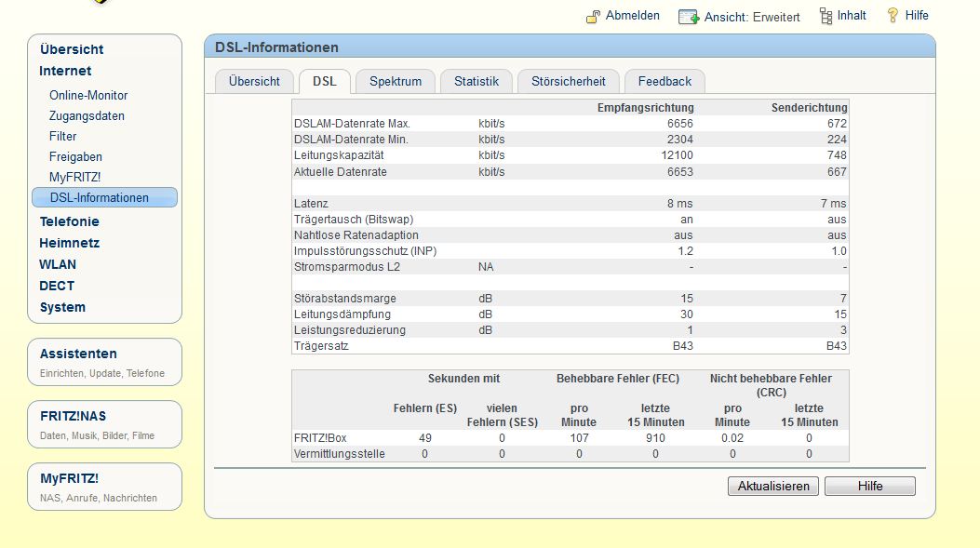Open the Feedback tab

click(x=665, y=81)
